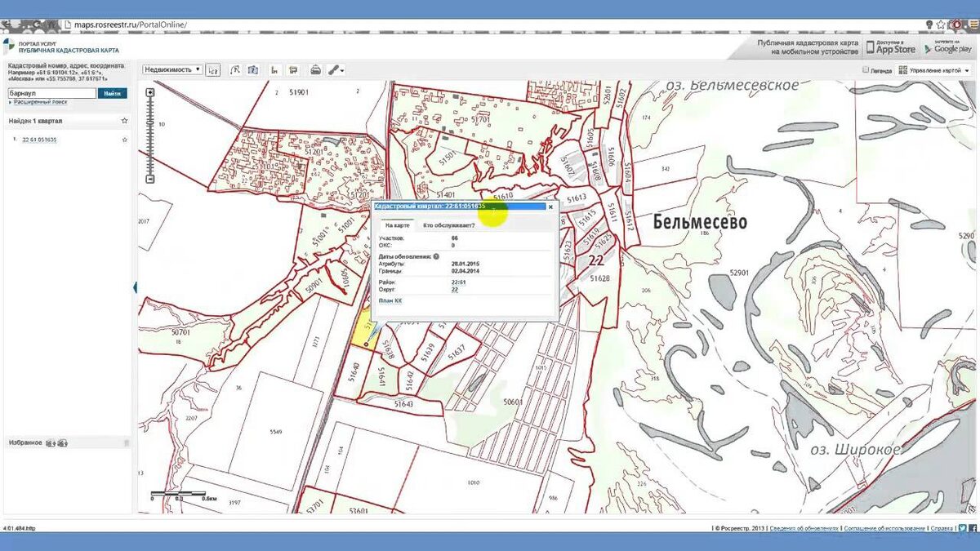Expand the link/wrench tool dropdown arrow

tap(341, 70)
